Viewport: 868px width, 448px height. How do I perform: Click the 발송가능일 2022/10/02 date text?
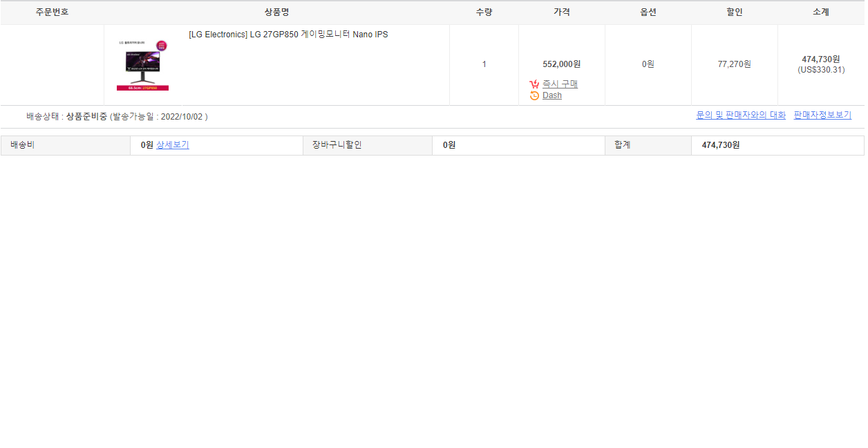tap(159, 117)
